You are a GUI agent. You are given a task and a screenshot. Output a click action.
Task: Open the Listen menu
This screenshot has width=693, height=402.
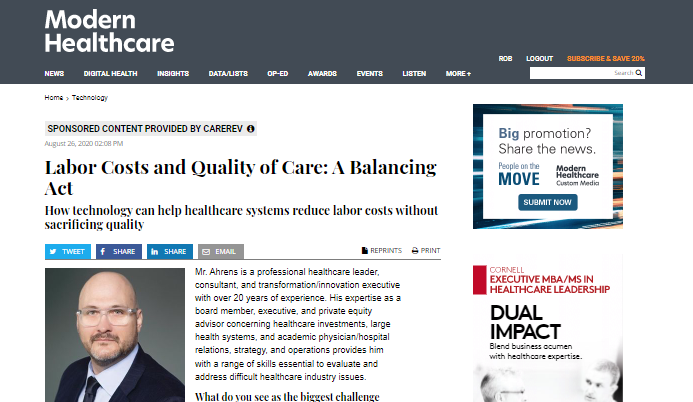click(414, 74)
